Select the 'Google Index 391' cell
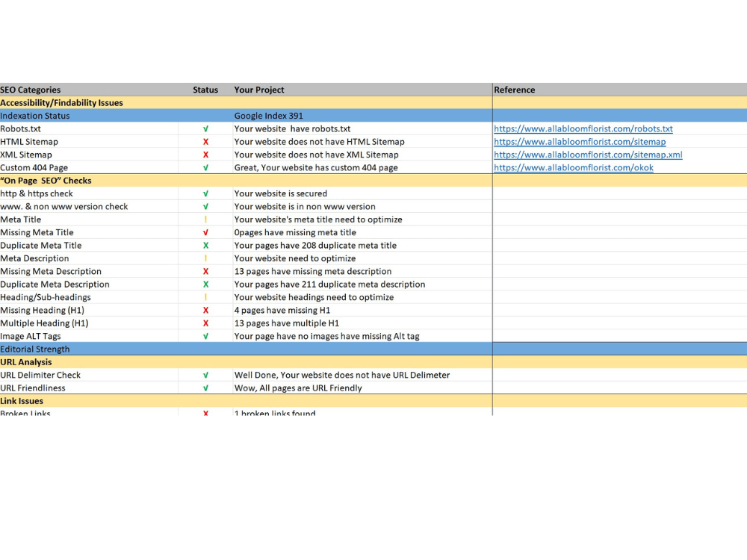The width and height of the screenshot is (747, 560). (x=362, y=115)
